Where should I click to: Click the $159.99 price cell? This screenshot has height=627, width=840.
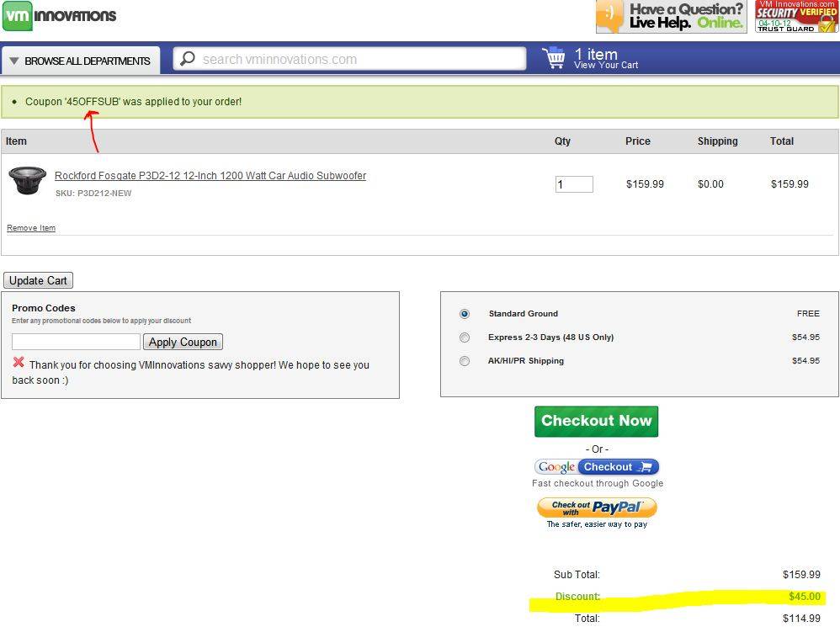click(x=645, y=184)
